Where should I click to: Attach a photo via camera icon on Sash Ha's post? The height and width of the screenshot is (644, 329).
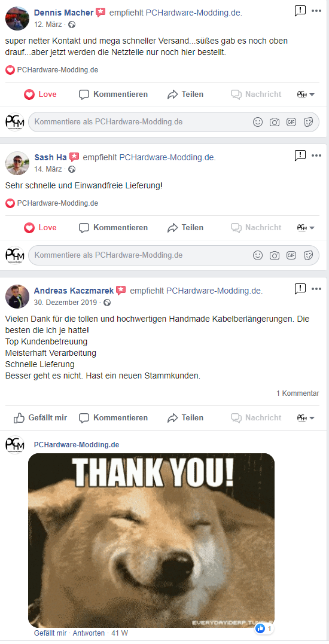(x=275, y=255)
